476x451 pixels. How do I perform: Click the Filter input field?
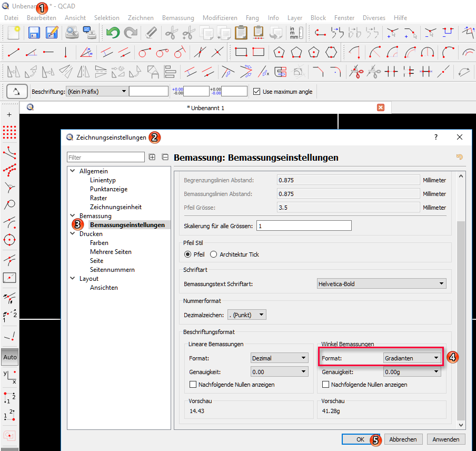click(105, 158)
